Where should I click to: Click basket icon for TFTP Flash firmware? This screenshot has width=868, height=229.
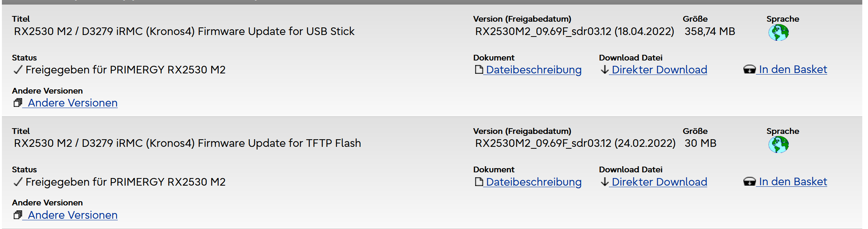[749, 182]
